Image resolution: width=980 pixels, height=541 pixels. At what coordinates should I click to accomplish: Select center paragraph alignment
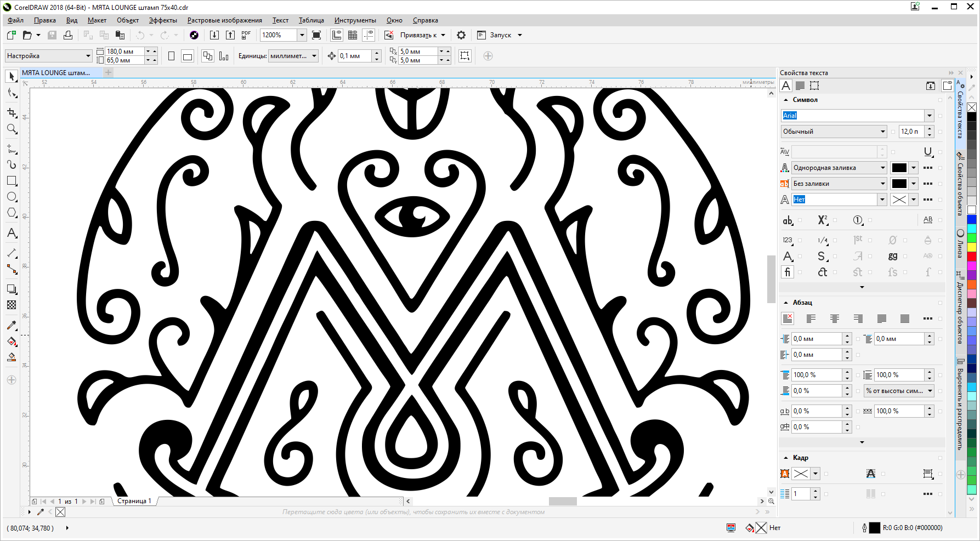(x=835, y=318)
